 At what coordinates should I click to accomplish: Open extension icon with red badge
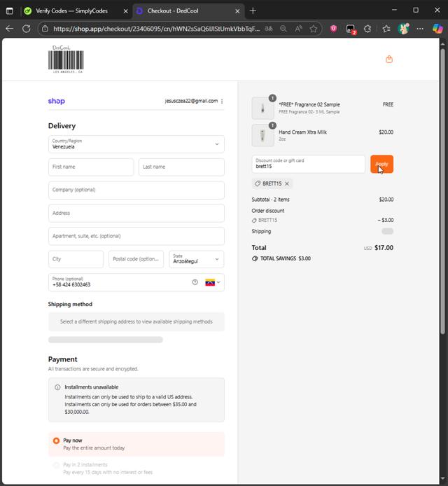tap(351, 29)
